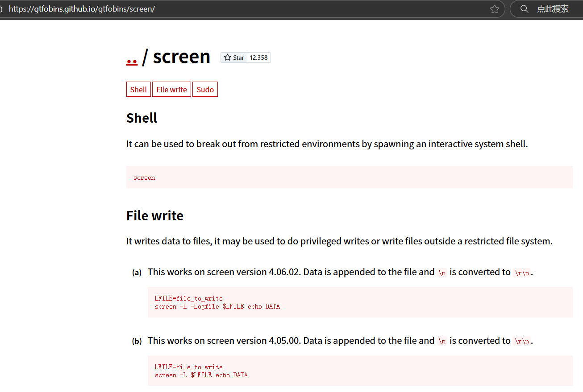
Task: Click the 'screen' command in Shell code block
Action: click(144, 177)
